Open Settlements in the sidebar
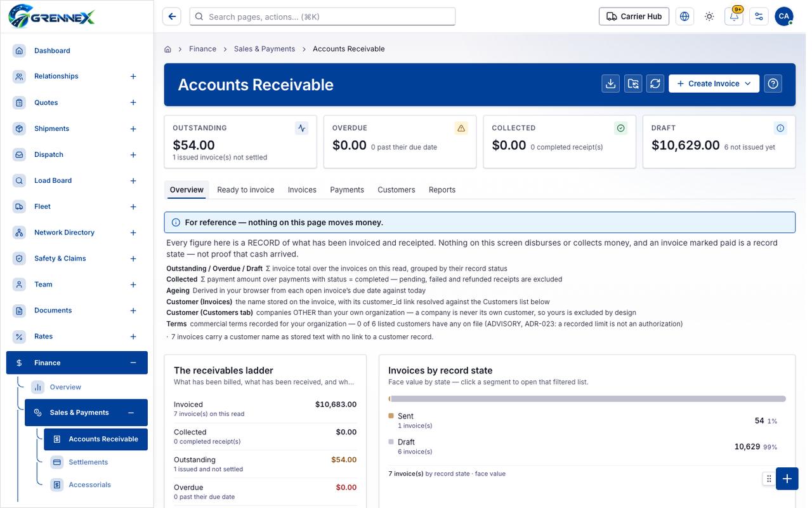 [88, 462]
